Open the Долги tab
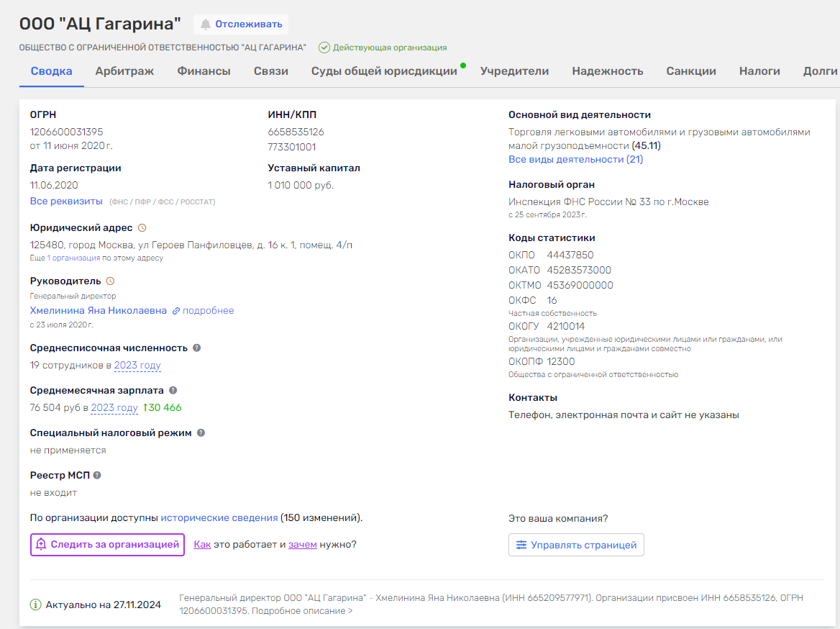The height and width of the screenshot is (629, 840). pyautogui.click(x=820, y=71)
